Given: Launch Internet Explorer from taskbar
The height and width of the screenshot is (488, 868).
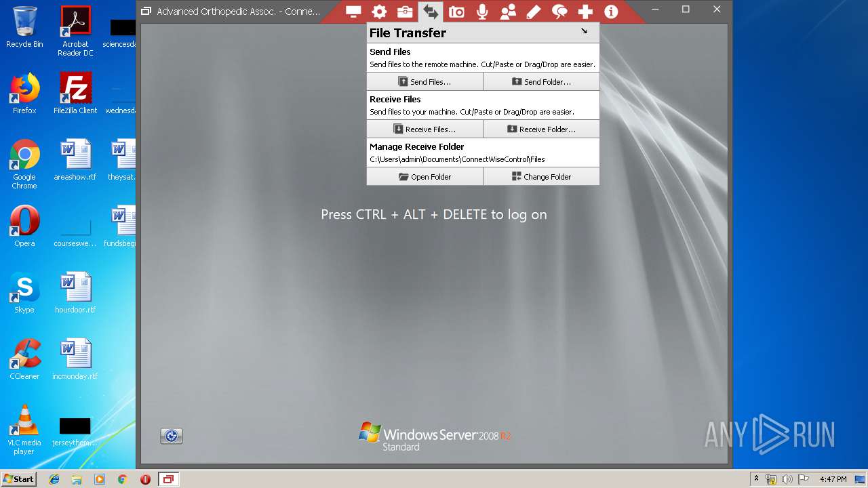Looking at the screenshot, I should [x=54, y=479].
